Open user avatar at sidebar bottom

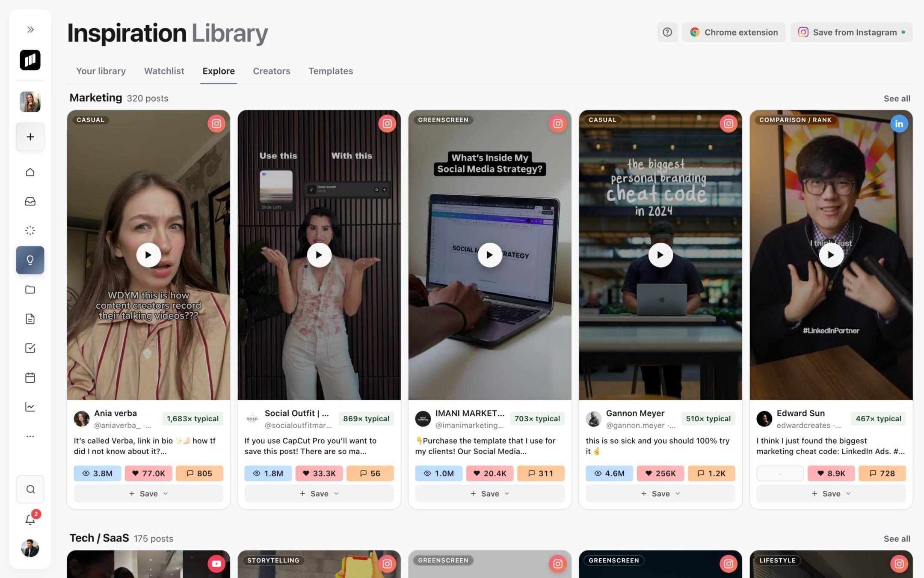30,548
